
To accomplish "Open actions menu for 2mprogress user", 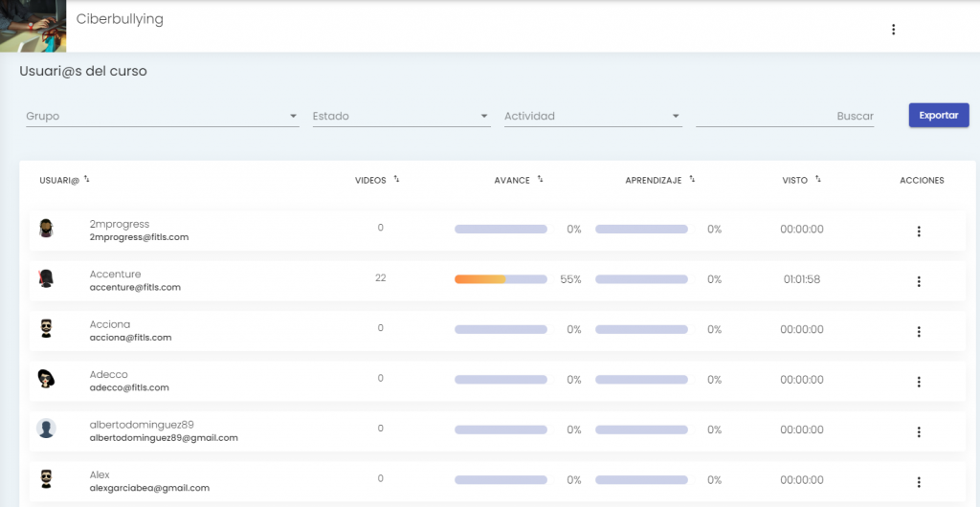I will coord(918,231).
